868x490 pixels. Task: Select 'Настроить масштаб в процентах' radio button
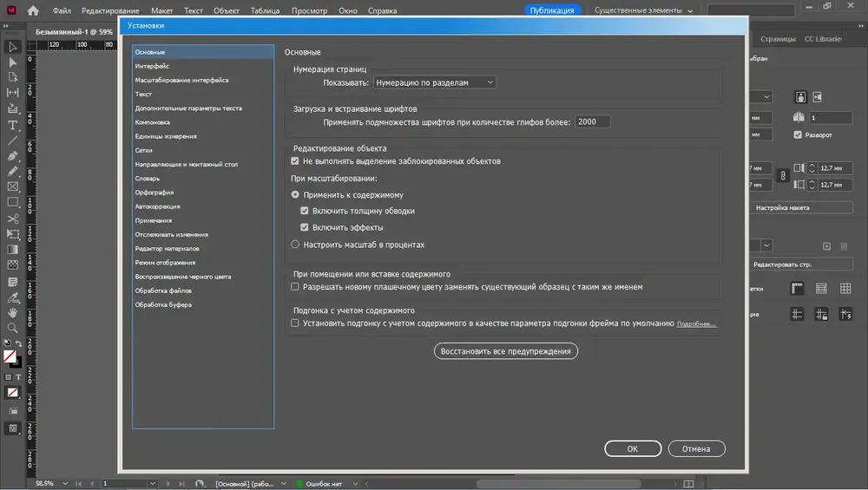[x=295, y=245]
